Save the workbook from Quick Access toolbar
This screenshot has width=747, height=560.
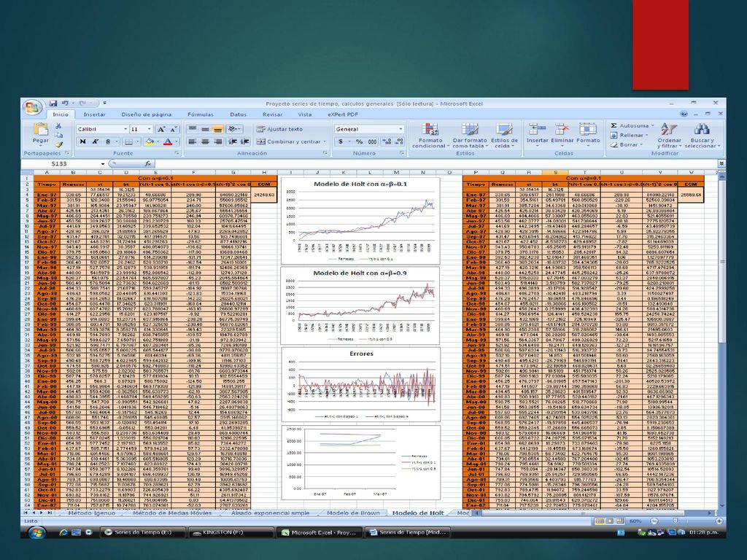53,103
